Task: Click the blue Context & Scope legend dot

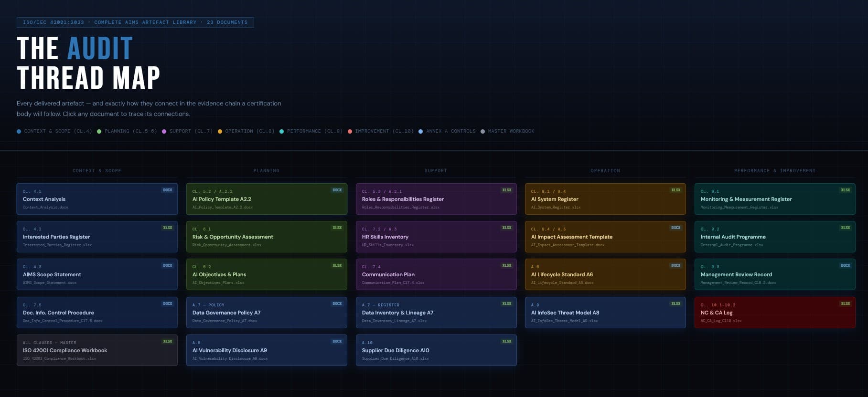Action: (19, 131)
